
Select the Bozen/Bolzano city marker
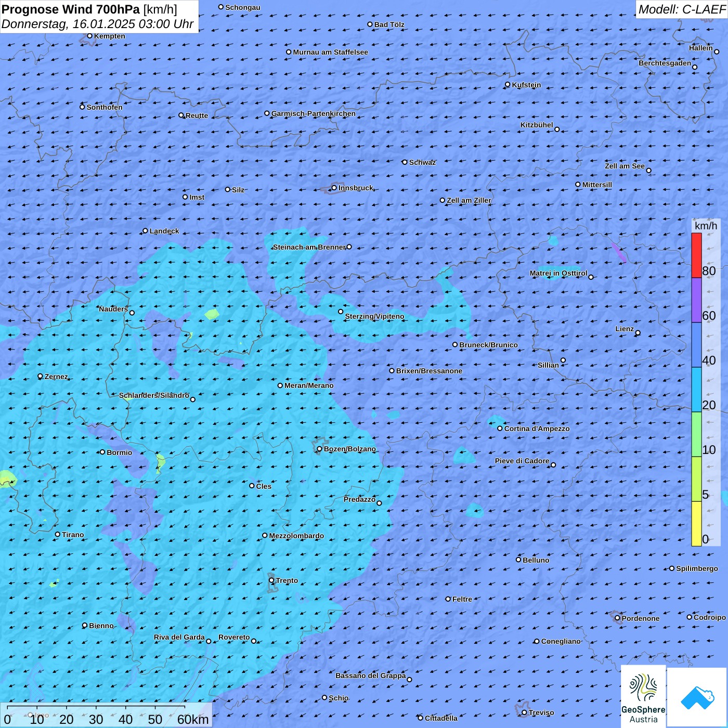(x=319, y=449)
